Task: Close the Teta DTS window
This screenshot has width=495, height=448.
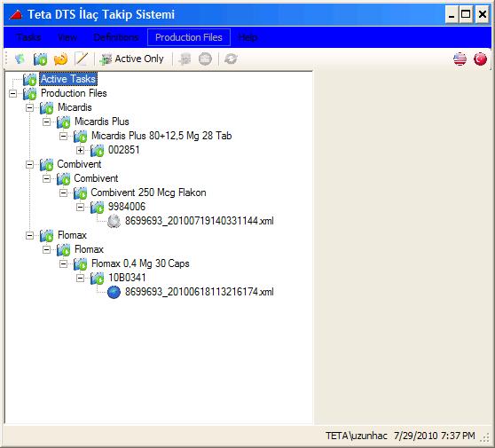Action: pos(483,14)
